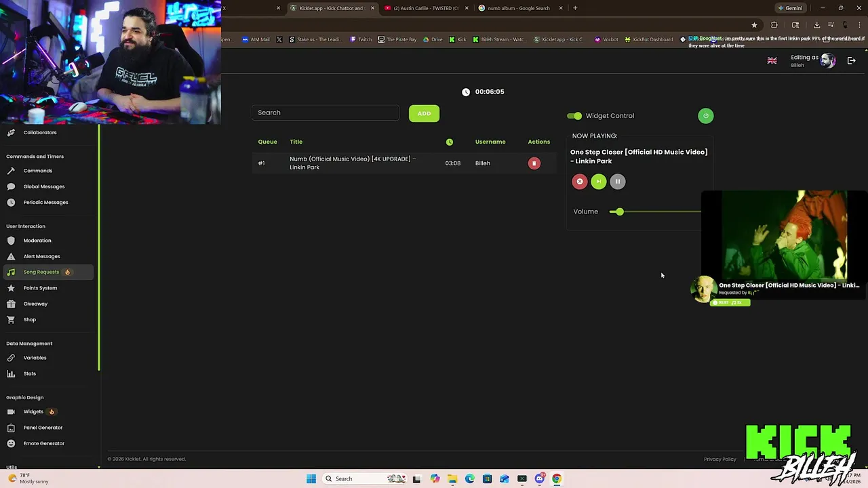Click the Privacy Policy footer link
The image size is (868, 488).
click(x=719, y=460)
